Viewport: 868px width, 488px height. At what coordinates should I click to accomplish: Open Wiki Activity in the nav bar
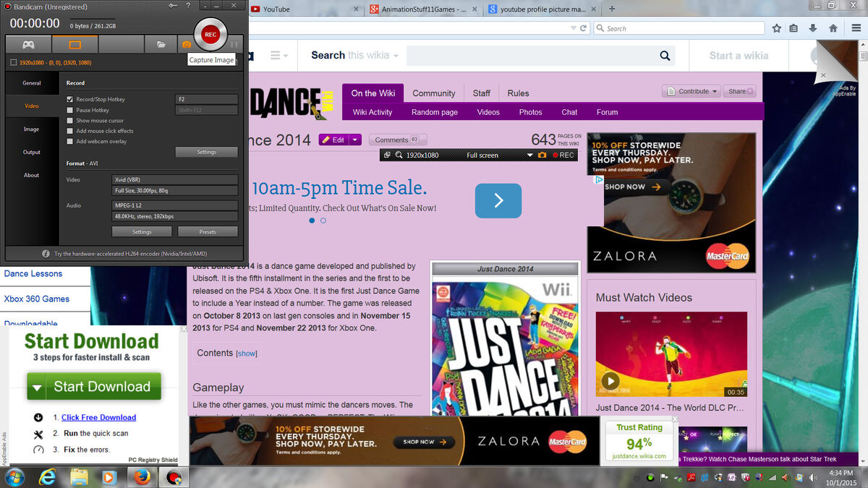pyautogui.click(x=373, y=112)
